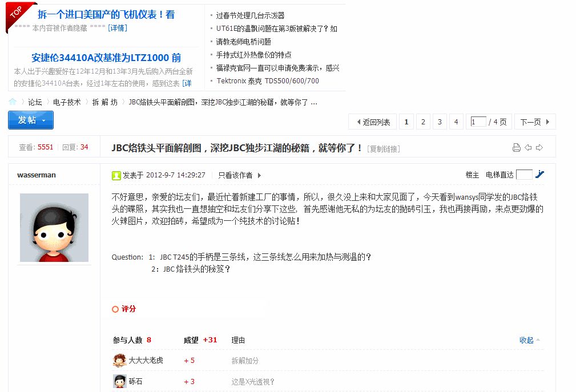Click 下一页 next page button
The image size is (576, 392).
(x=535, y=122)
